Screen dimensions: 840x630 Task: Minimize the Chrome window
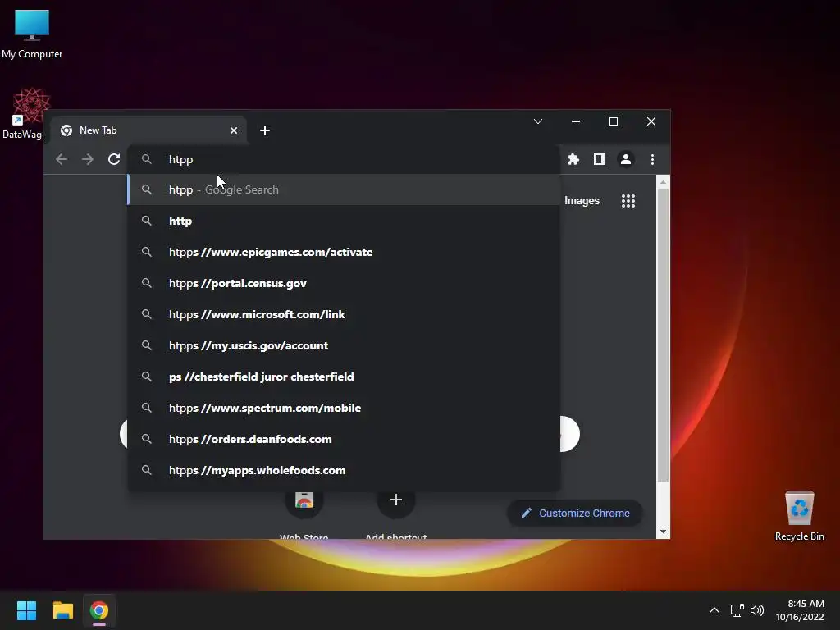(576, 121)
